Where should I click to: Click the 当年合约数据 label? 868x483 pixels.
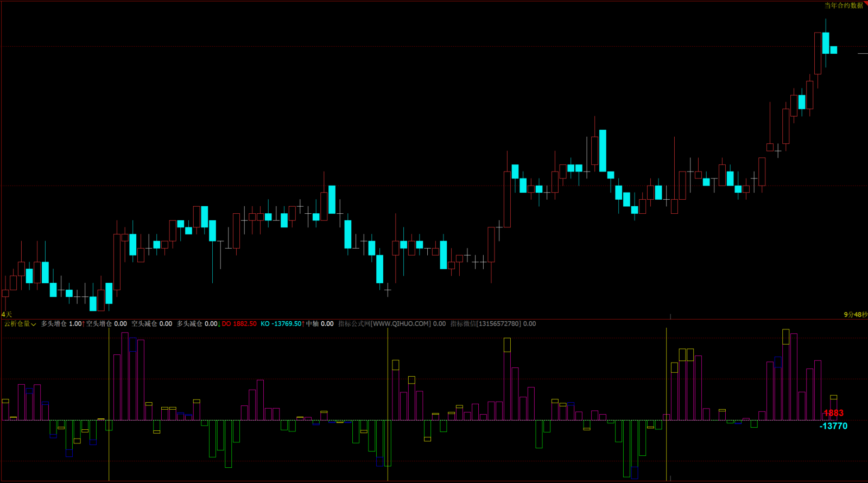click(x=844, y=5)
